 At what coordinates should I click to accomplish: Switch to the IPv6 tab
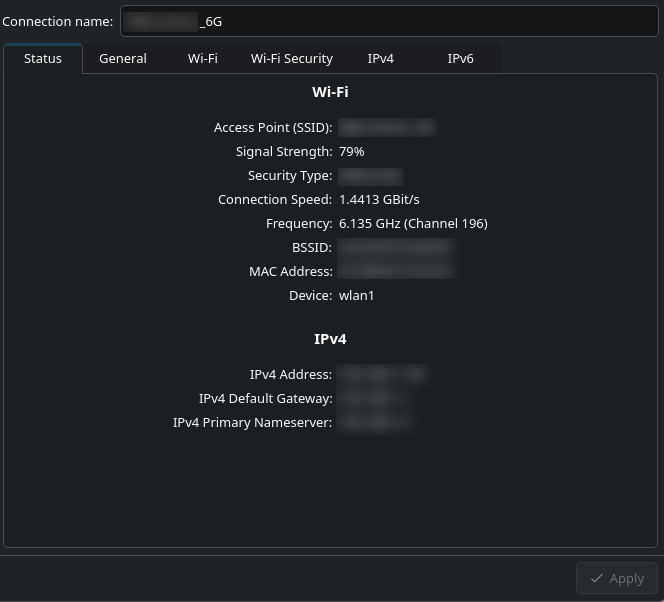[460, 59]
